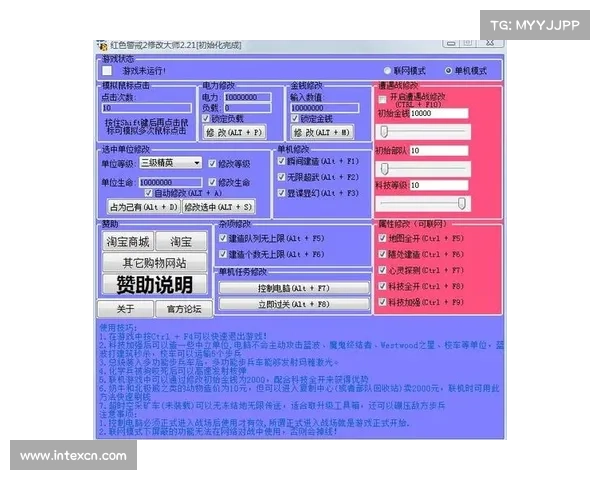Image resolution: width=600 pixels, height=480 pixels.
Task: Click 其它购物网站 button
Action: [x=155, y=263]
